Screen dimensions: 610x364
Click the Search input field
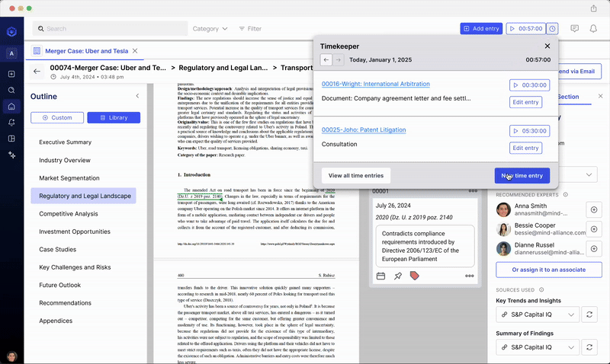tap(110, 29)
